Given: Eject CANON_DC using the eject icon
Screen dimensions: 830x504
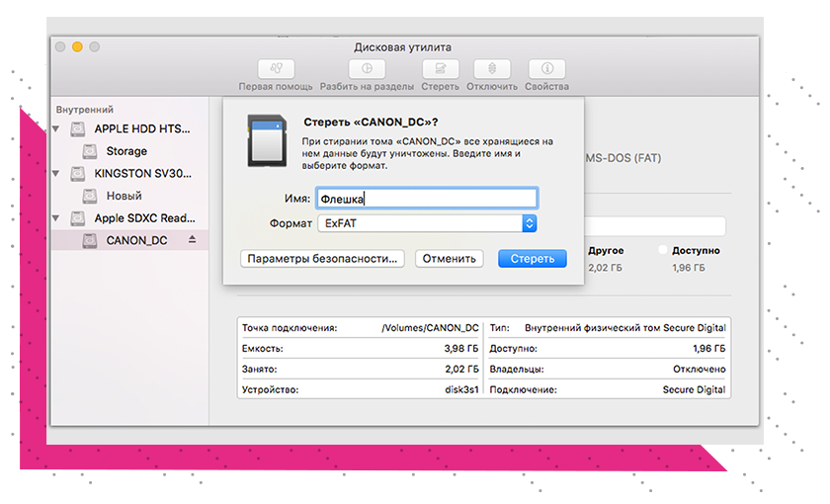Looking at the screenshot, I should (192, 240).
